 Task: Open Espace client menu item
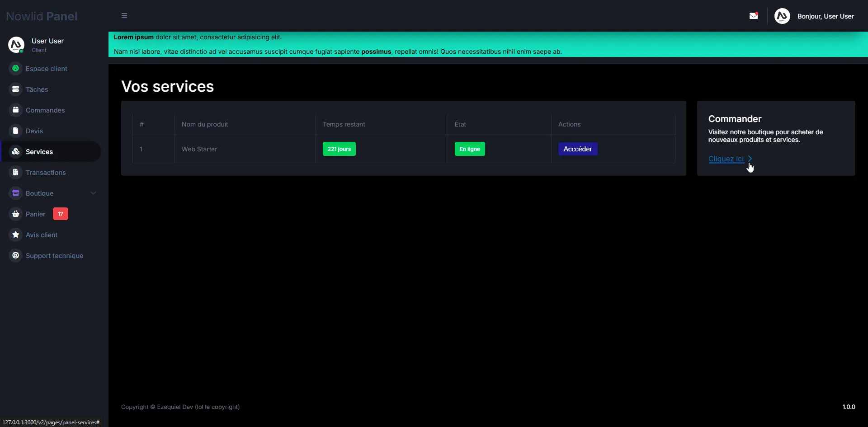(47, 69)
